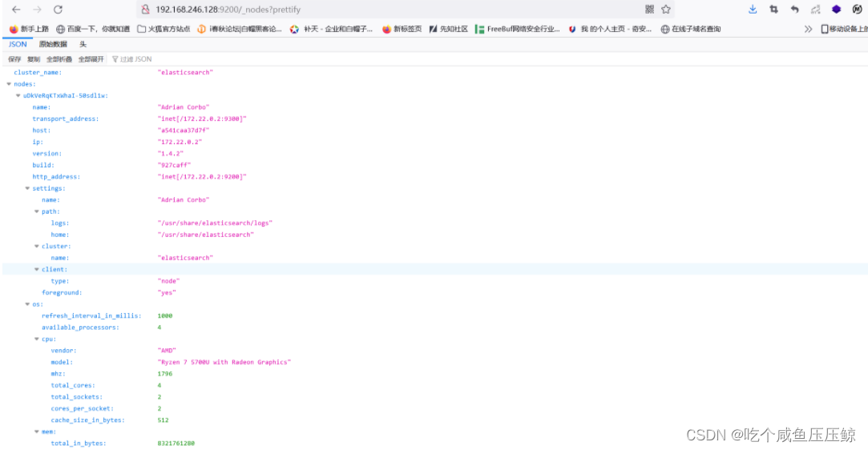Select the Ryzen 7 5700U model value
Viewport: 868px width, 450px height.
224,363
